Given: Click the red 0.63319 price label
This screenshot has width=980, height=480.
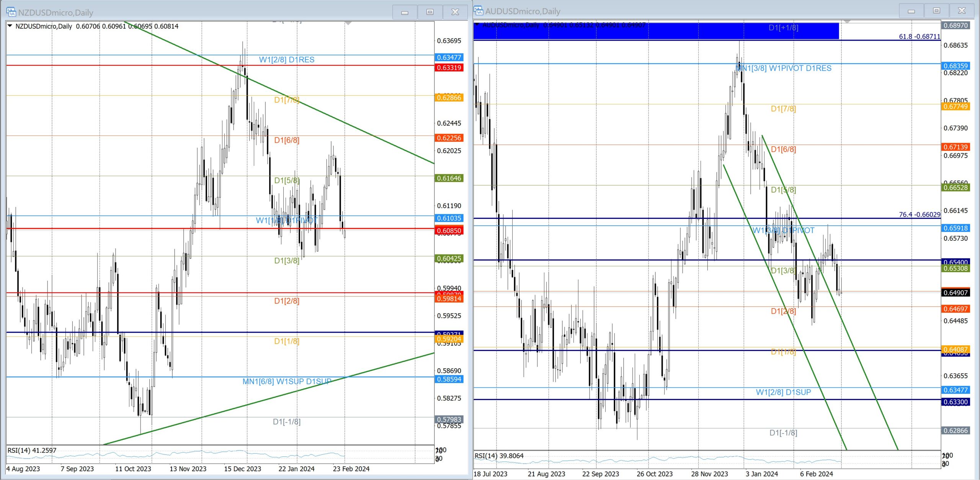Looking at the screenshot, I should pos(449,68).
